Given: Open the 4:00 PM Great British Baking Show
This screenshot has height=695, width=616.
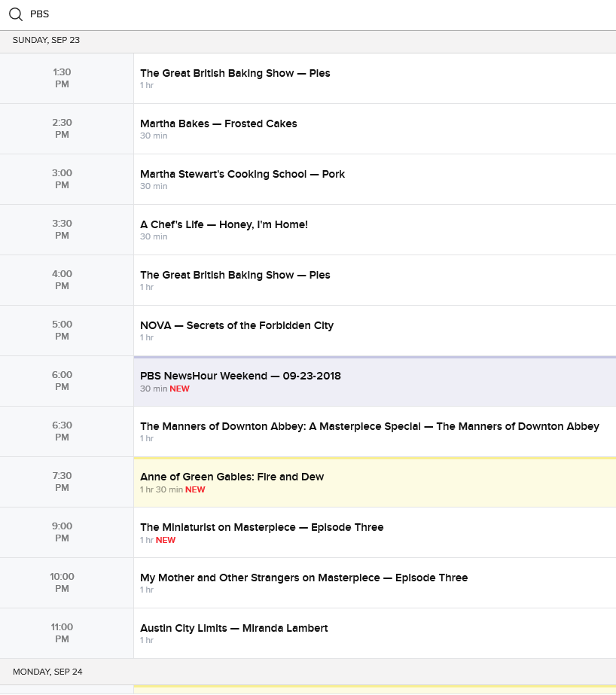Looking at the screenshot, I should [x=235, y=276].
